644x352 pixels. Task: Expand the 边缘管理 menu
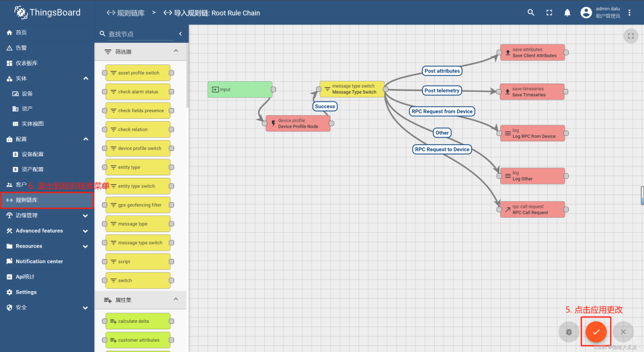(x=85, y=215)
